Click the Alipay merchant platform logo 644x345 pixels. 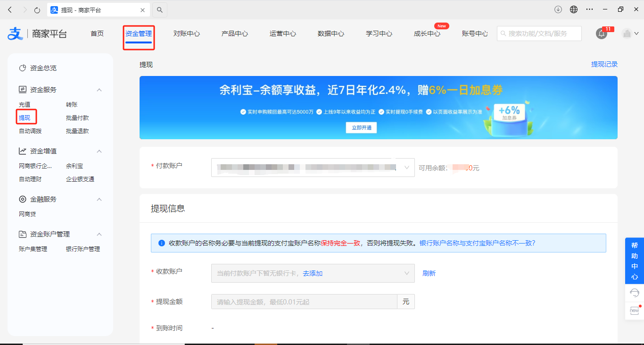click(x=37, y=34)
